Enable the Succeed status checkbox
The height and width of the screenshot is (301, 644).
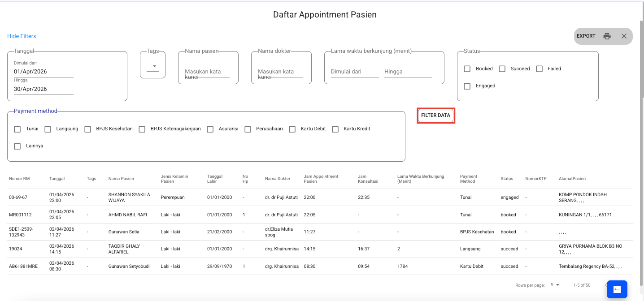pos(502,69)
